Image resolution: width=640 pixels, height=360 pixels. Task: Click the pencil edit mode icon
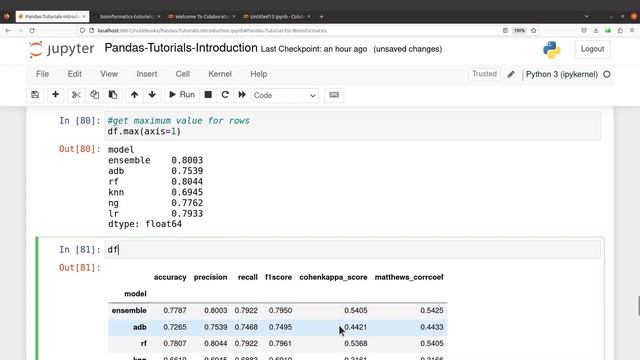[x=511, y=74]
